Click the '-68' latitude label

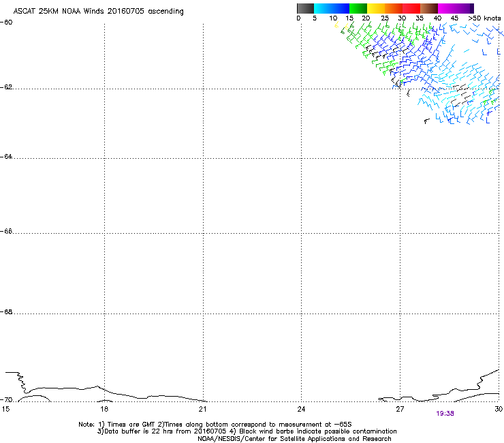click(6, 312)
